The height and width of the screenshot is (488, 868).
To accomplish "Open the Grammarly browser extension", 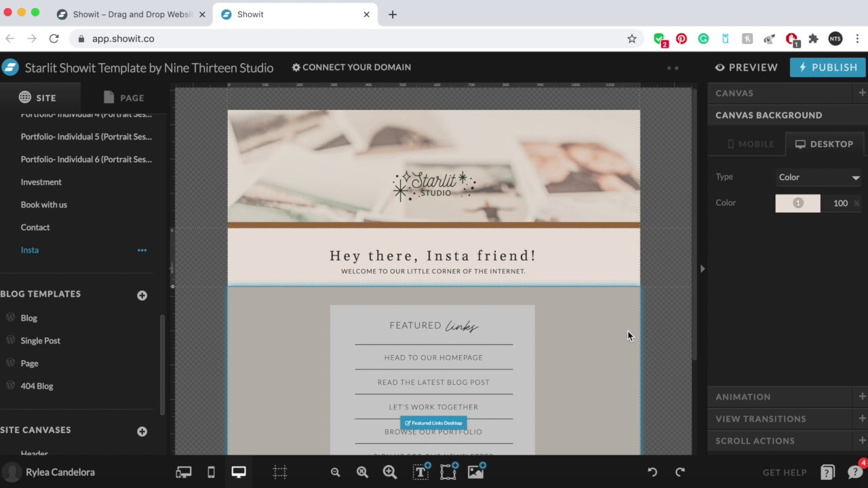I will click(703, 39).
